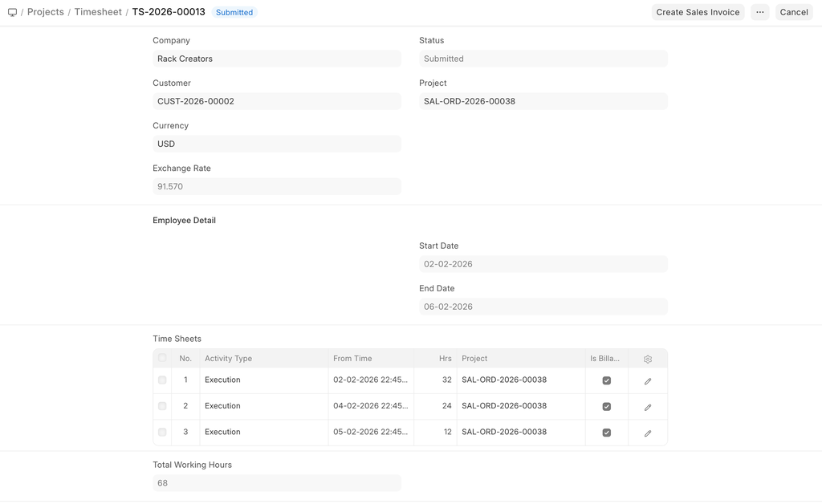Toggle the select-all rows checkbox in header

(x=163, y=359)
